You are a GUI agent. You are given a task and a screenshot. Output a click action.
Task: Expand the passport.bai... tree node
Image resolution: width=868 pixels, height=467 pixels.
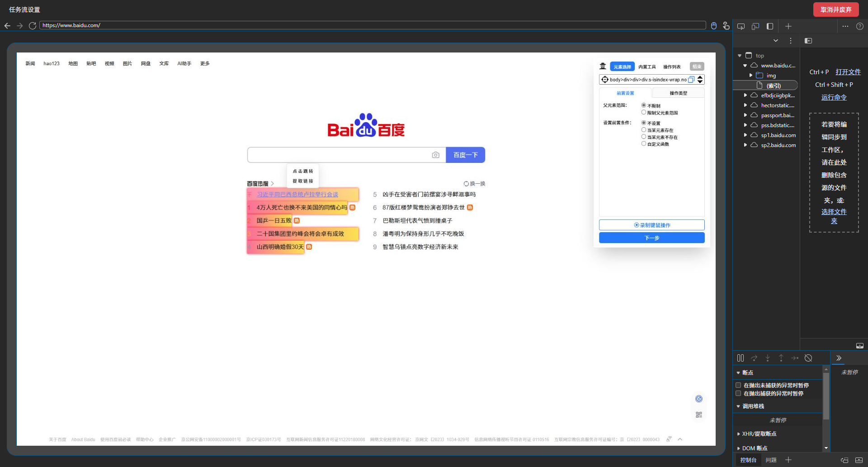click(745, 115)
